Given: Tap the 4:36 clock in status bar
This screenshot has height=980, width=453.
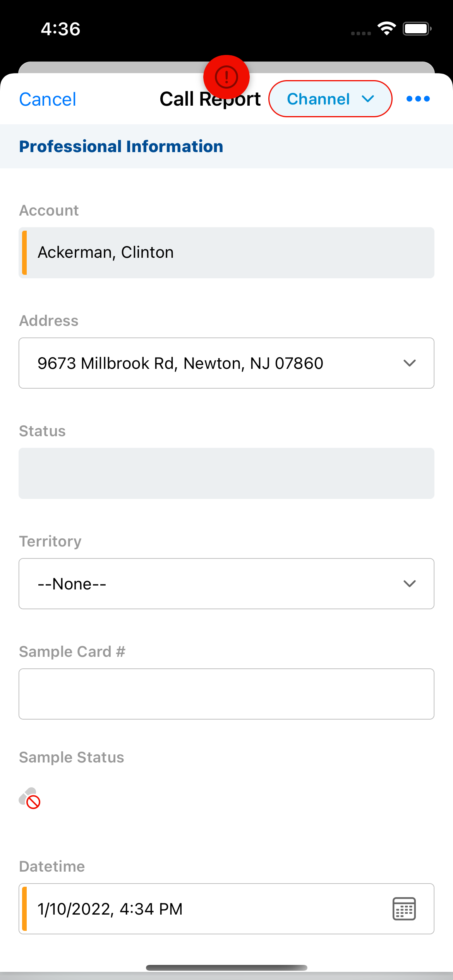Looking at the screenshot, I should 61,29.
